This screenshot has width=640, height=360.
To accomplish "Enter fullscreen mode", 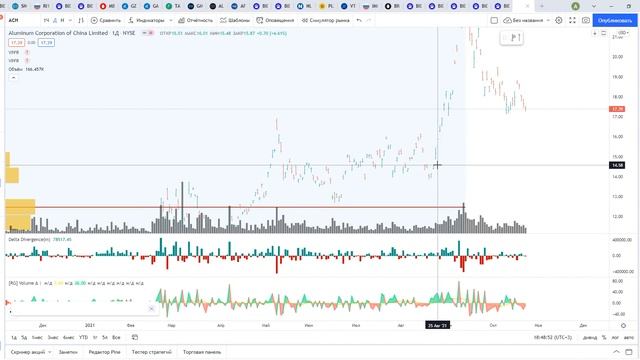I will (x=572, y=20).
